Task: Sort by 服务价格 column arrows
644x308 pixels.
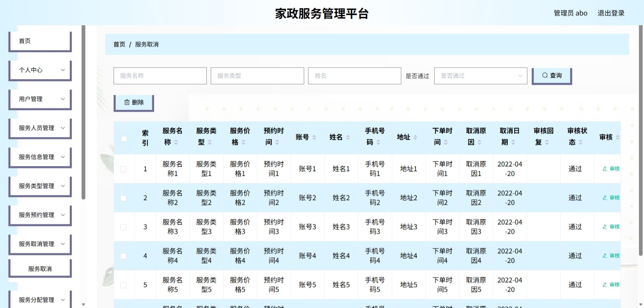Action: (x=243, y=142)
